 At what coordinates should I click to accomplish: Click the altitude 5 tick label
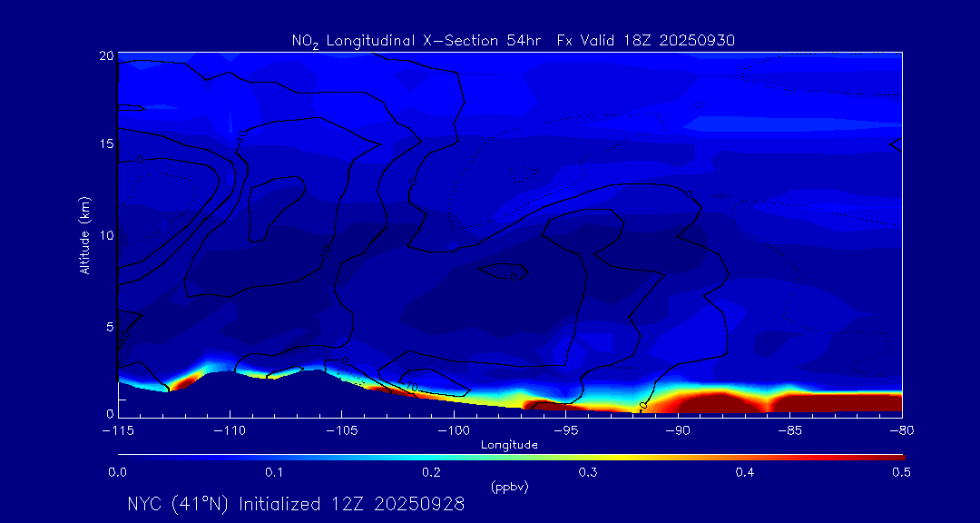click(110, 327)
